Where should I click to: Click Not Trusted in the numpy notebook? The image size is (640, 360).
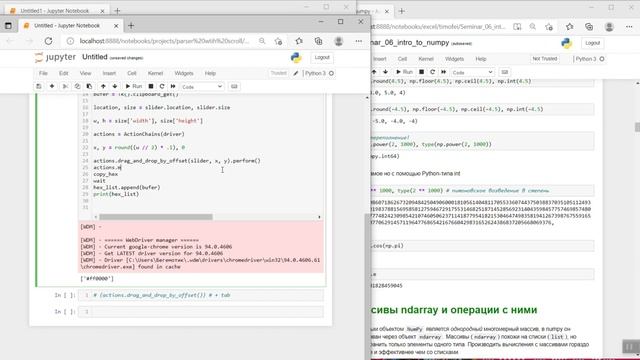pyautogui.click(x=544, y=59)
